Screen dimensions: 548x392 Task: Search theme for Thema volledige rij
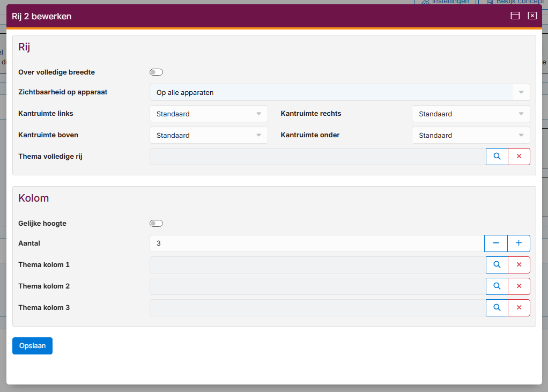coord(497,157)
